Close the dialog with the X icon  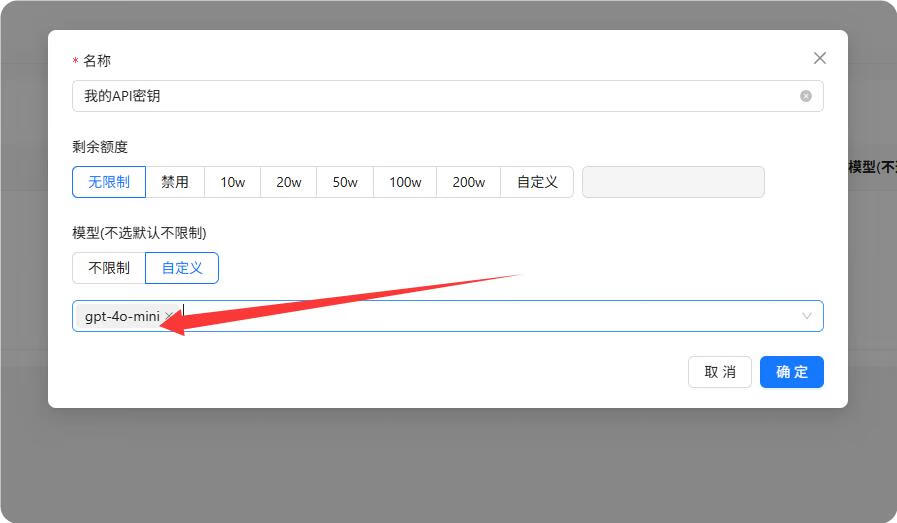[x=820, y=58]
